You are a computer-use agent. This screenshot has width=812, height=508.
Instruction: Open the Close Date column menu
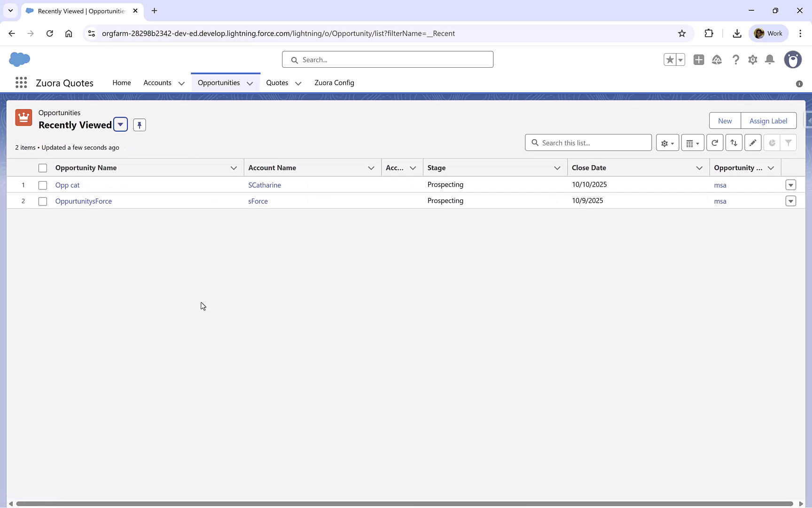[x=699, y=167]
